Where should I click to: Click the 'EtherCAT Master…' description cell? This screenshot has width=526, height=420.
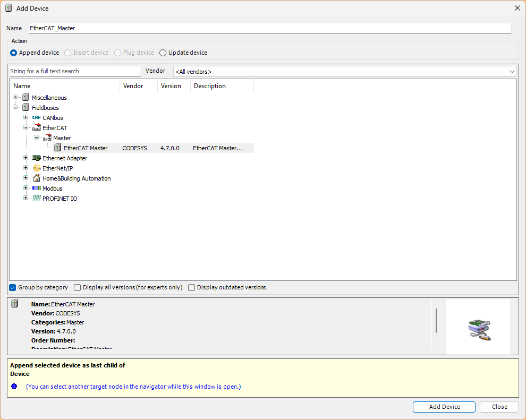(218, 148)
